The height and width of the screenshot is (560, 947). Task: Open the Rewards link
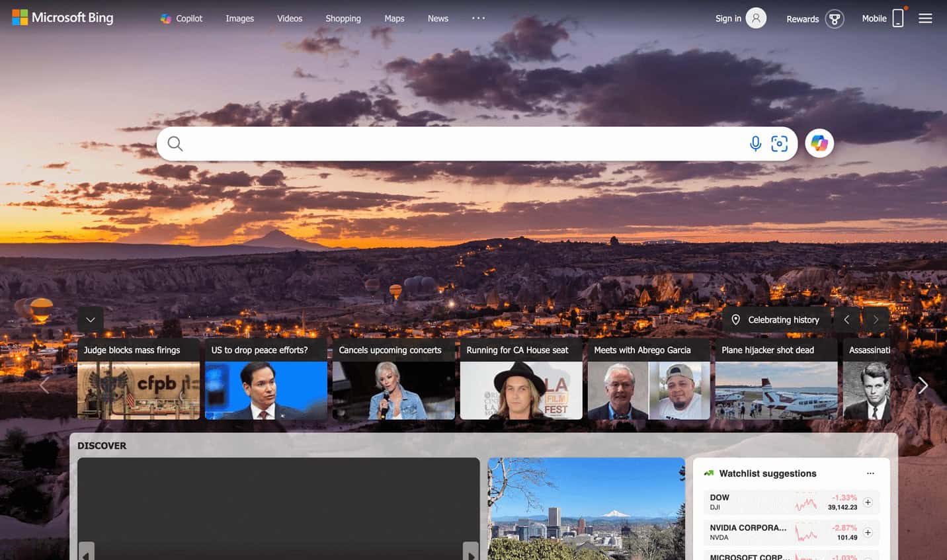(x=802, y=19)
